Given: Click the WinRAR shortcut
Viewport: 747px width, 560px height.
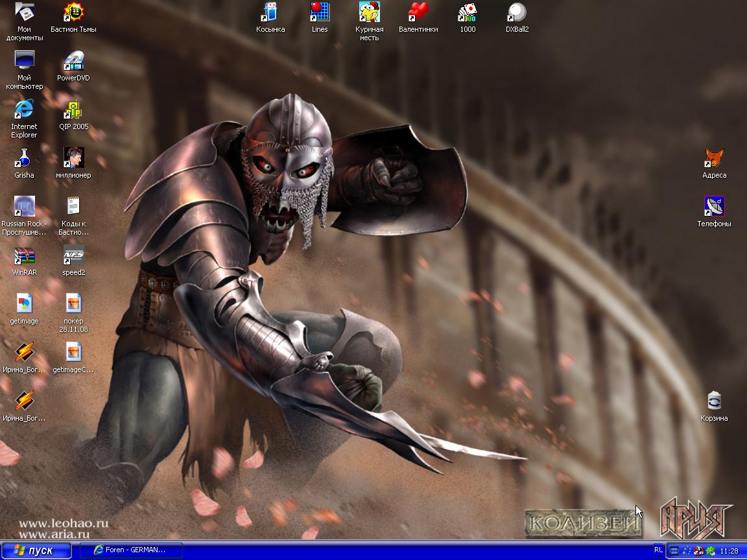Looking at the screenshot, I should coord(24,261).
